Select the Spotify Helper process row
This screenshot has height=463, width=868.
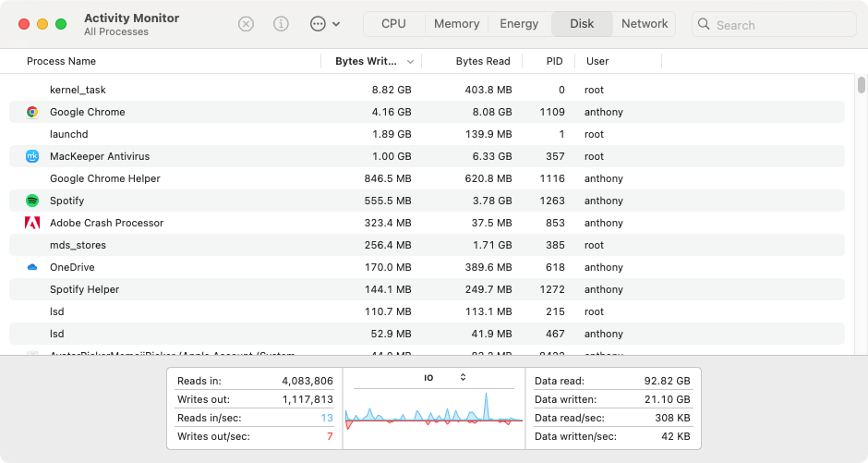point(427,289)
